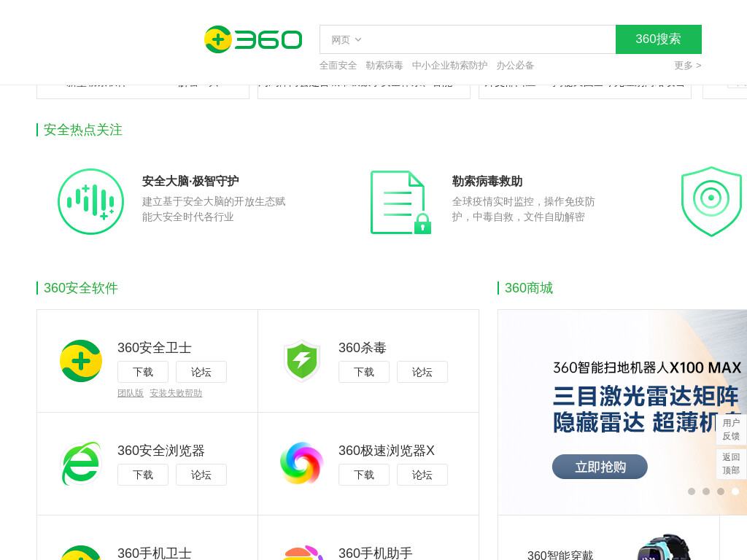Click 返回顶部 back to top

731,463
